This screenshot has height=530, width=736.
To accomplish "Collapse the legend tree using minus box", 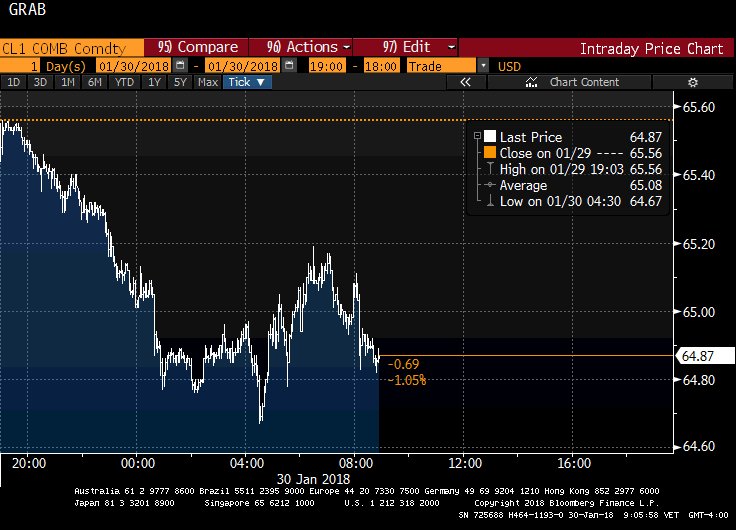I will pyautogui.click(x=478, y=137).
